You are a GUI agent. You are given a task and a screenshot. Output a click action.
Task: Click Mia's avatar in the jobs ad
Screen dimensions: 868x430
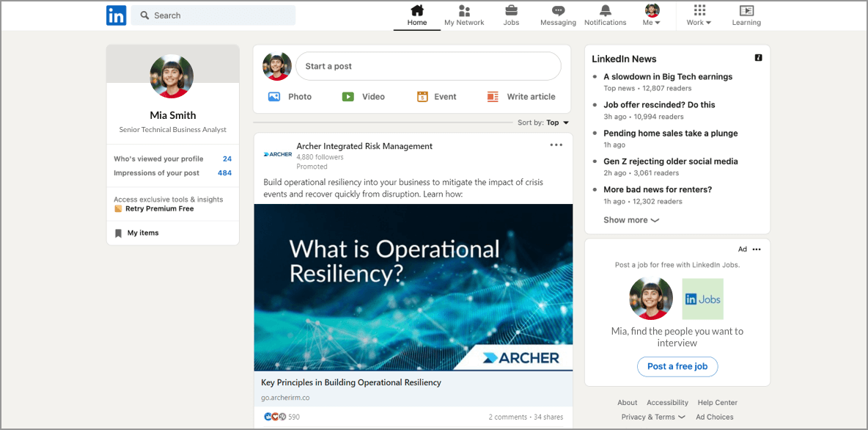pos(651,298)
